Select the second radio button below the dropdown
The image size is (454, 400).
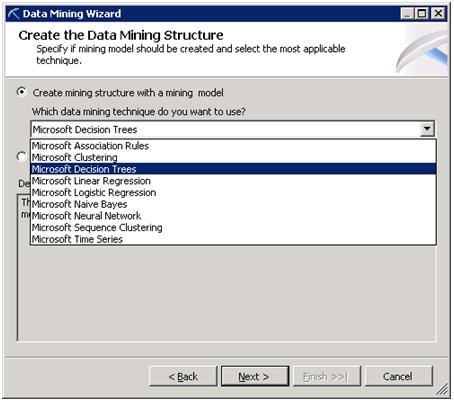tap(22, 156)
